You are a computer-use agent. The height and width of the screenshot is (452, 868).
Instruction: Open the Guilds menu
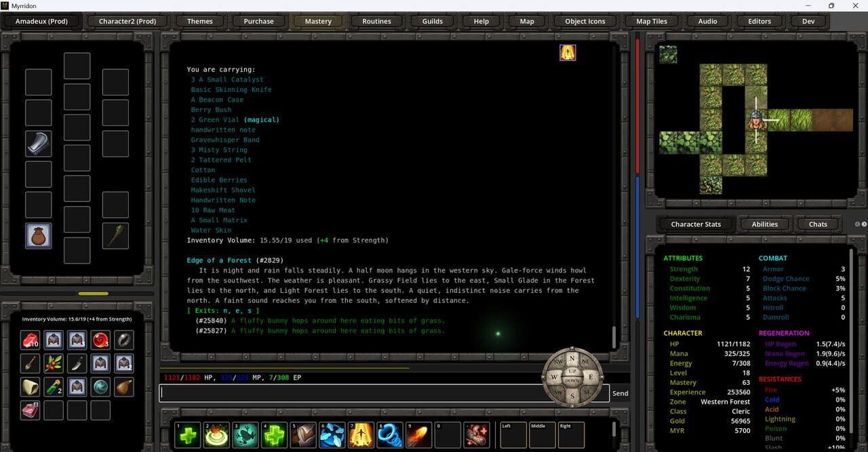[x=433, y=21]
